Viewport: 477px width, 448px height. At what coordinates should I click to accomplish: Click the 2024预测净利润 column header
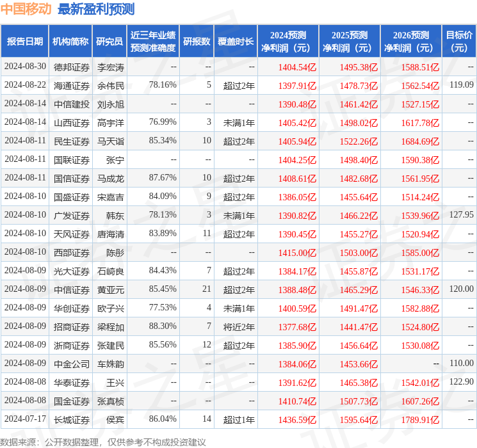point(288,42)
